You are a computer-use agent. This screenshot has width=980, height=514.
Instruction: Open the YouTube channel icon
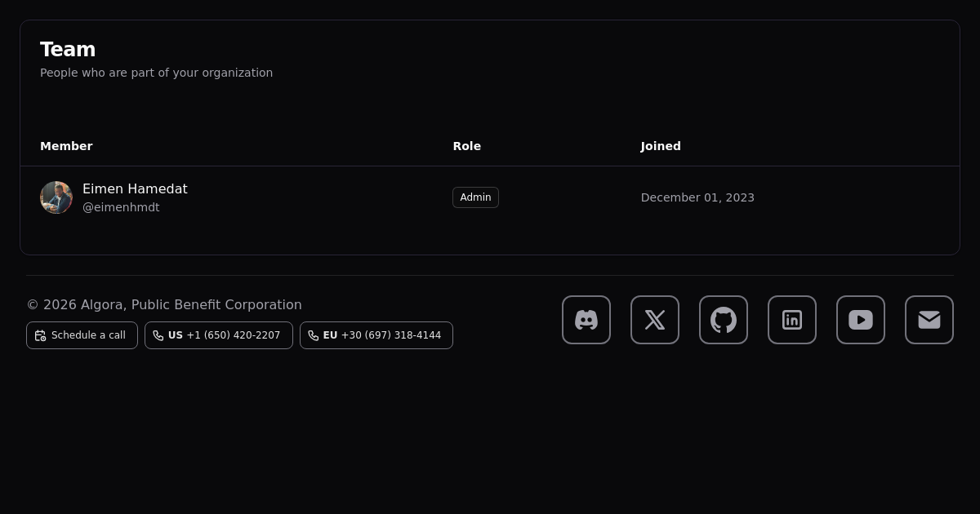[x=861, y=320]
